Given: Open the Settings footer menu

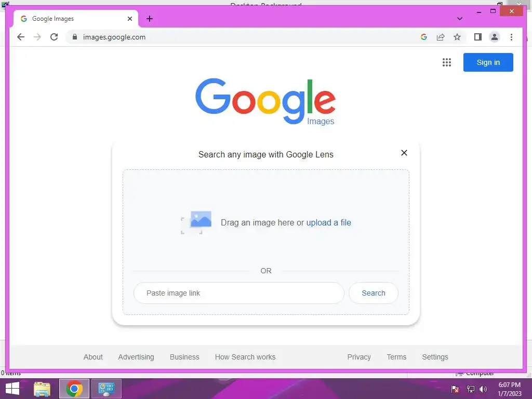Looking at the screenshot, I should point(435,357).
